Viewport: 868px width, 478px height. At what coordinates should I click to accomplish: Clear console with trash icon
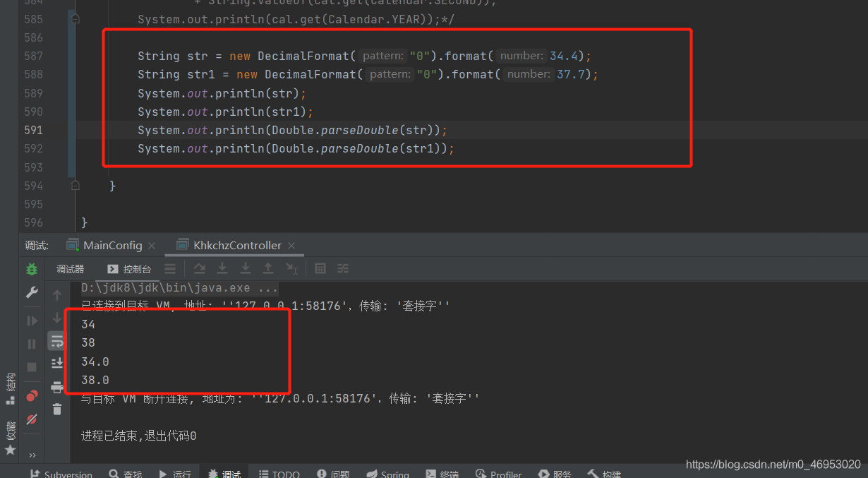(57, 409)
